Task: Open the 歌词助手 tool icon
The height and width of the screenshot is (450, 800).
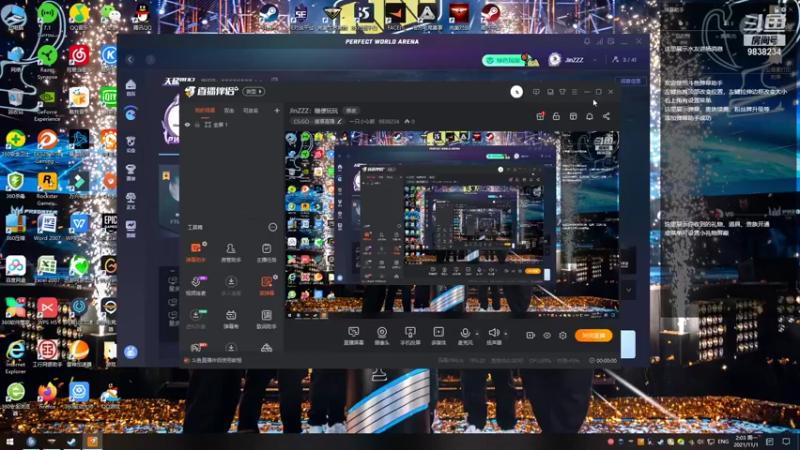Action: click(x=266, y=319)
